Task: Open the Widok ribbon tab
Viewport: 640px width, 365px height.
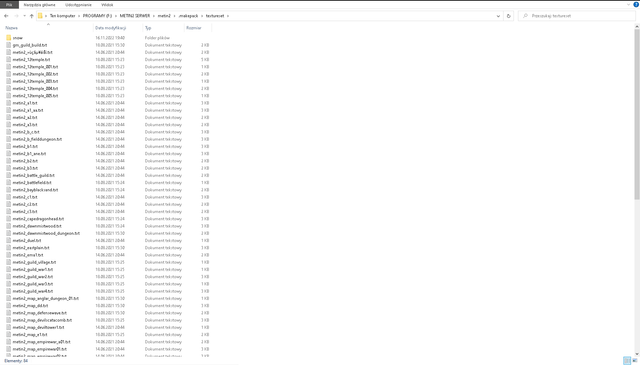Action: (107, 4)
